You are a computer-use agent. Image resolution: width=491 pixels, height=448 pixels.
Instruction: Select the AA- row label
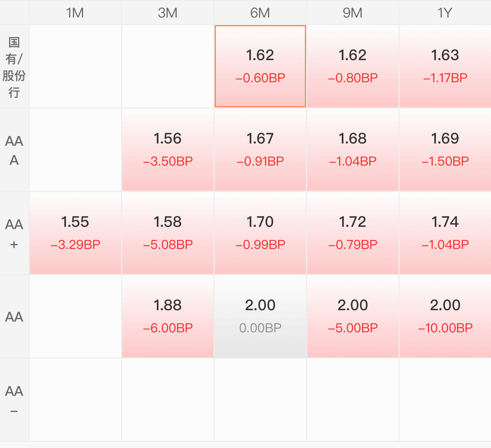click(x=14, y=400)
